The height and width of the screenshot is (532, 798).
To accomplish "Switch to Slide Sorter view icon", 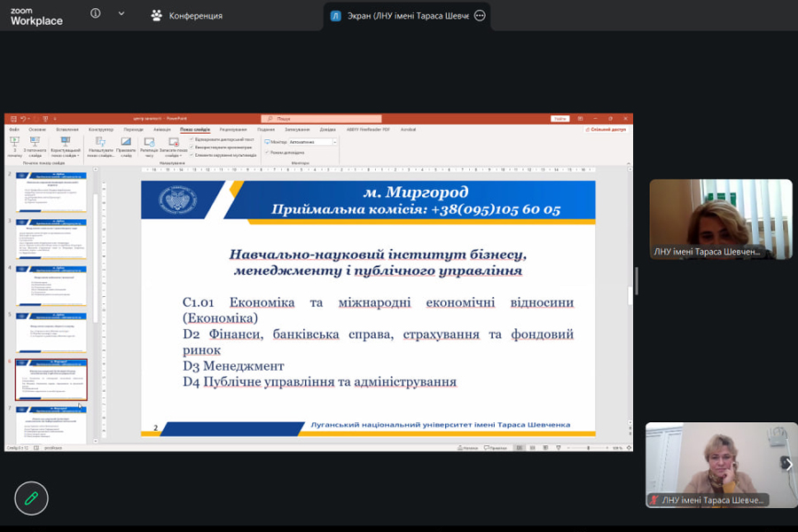I will click(532, 448).
